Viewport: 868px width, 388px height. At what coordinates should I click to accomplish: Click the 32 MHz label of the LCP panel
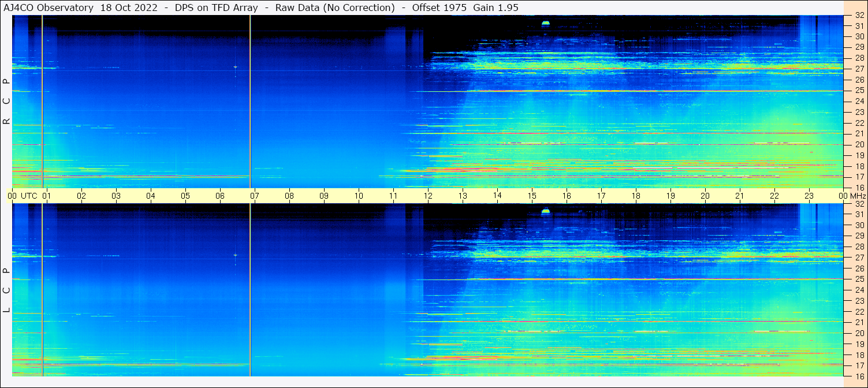coord(859,204)
